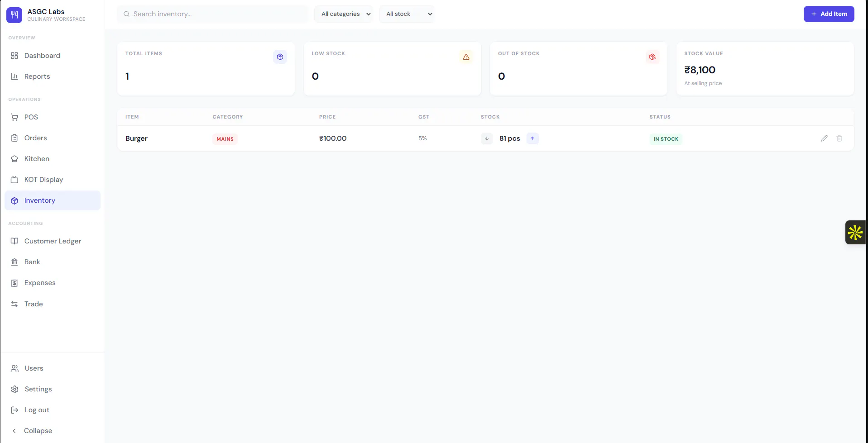
Task: Click the IN STOCK status badge
Action: [x=666, y=139]
